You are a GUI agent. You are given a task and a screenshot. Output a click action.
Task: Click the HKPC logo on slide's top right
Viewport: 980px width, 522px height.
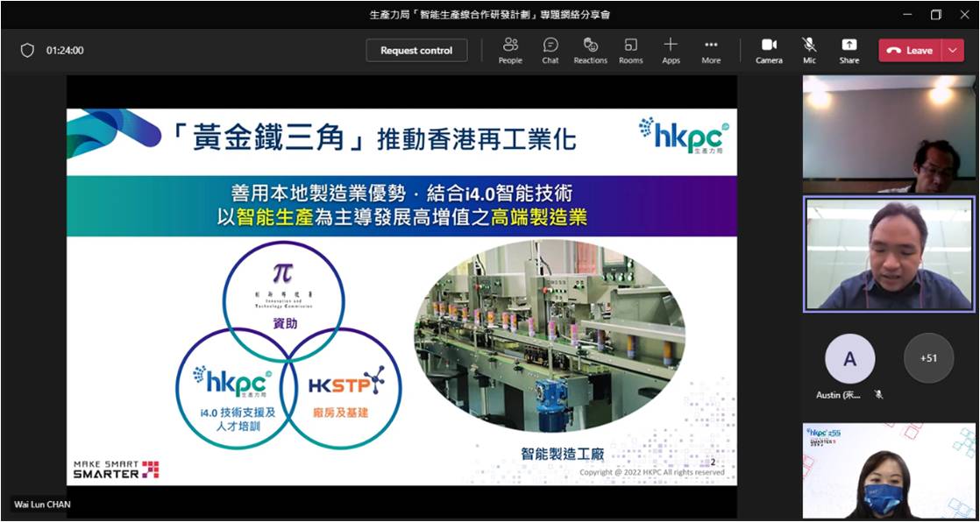click(683, 135)
